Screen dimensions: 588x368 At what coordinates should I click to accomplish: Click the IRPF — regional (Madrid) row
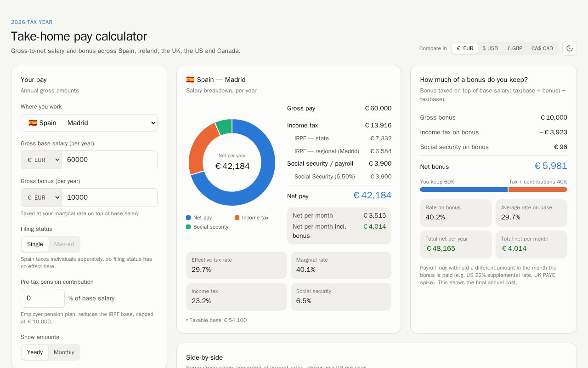pos(339,151)
